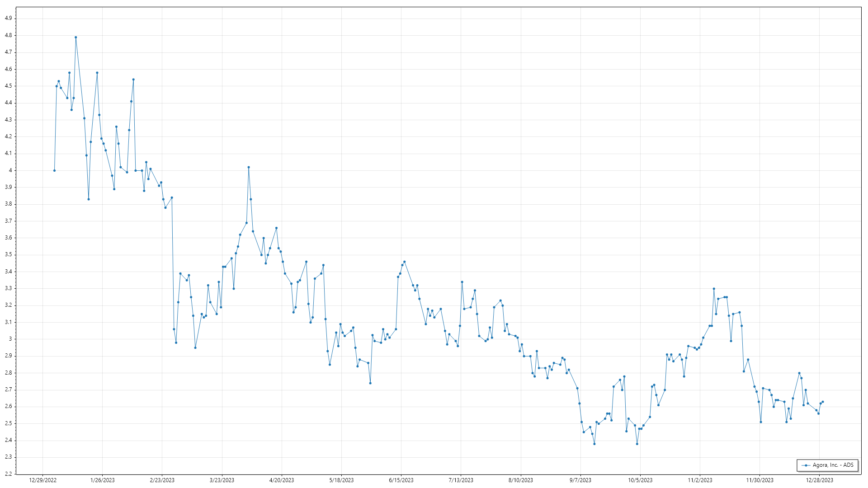Select the 2/23/2023 date on x-axis
This screenshot has width=868, height=488.
162,480
